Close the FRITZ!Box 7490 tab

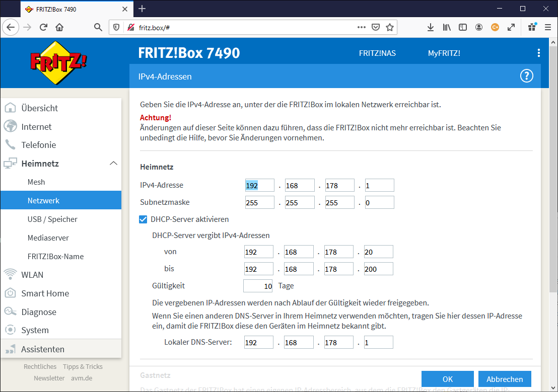125,9
